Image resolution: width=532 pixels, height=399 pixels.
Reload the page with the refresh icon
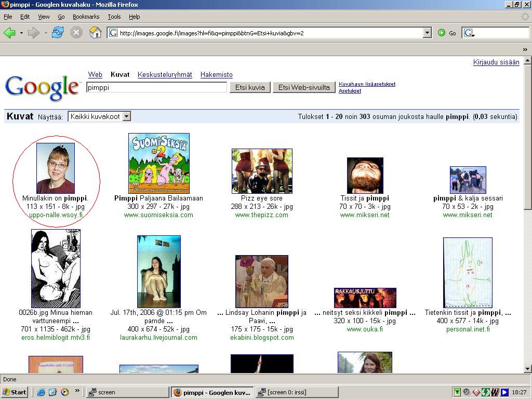pos(58,33)
